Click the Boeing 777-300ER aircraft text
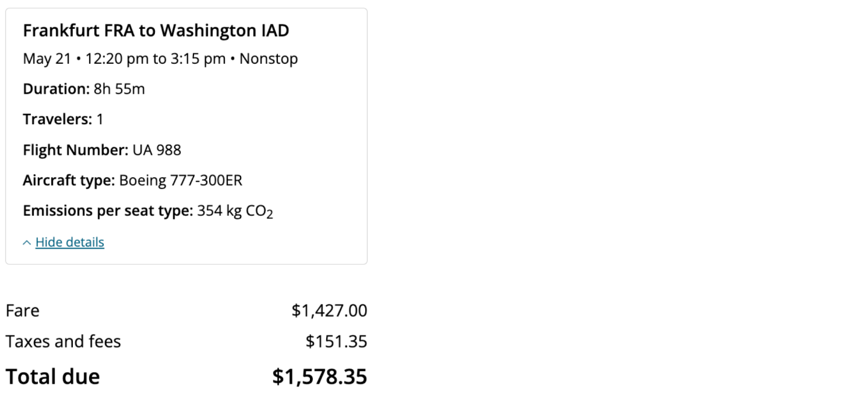 coord(181,180)
